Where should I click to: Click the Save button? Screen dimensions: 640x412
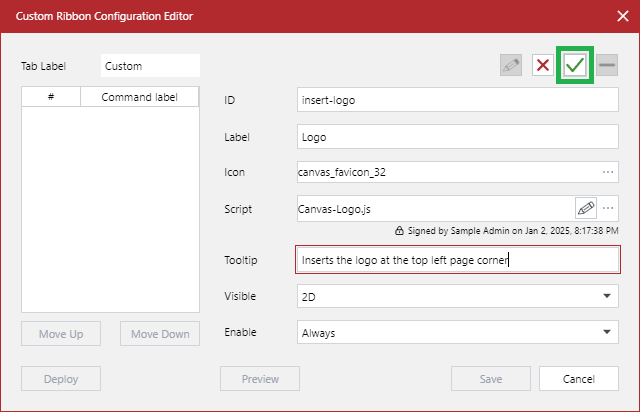(491, 379)
